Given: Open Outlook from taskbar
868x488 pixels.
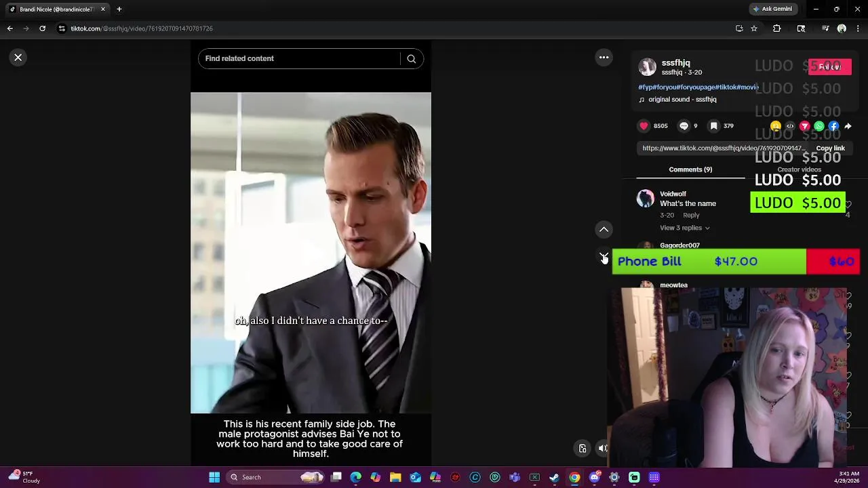Looking at the screenshot, I should (x=415, y=477).
